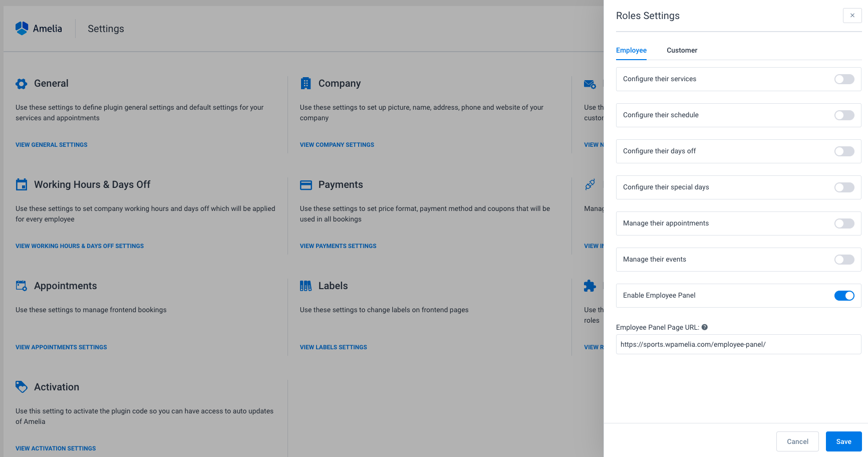Click the Working Hours & Days Off calendar icon
This screenshot has height=457, width=868.
pos(21,184)
